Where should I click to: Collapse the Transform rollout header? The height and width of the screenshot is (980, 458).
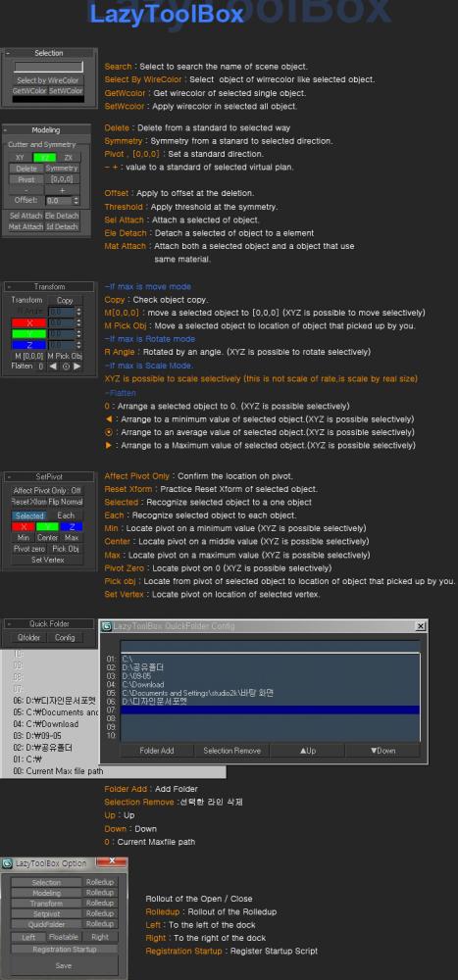(x=49, y=286)
